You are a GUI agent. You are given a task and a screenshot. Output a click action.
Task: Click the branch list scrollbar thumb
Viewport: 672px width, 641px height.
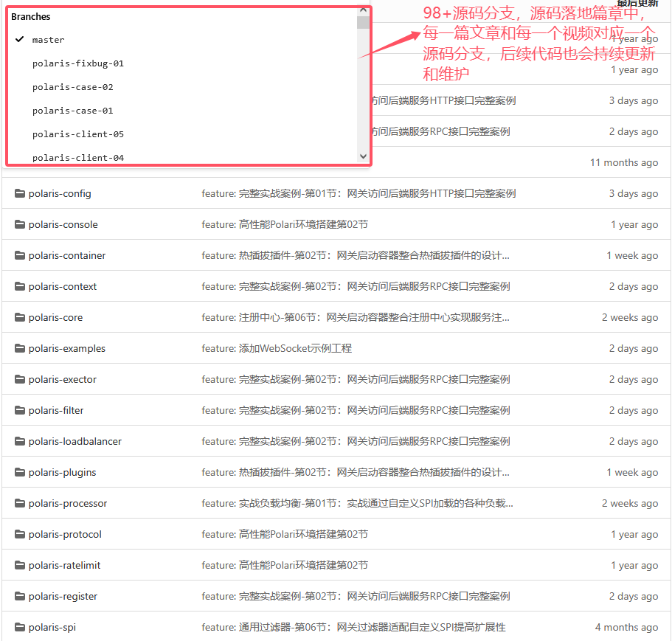click(x=362, y=22)
